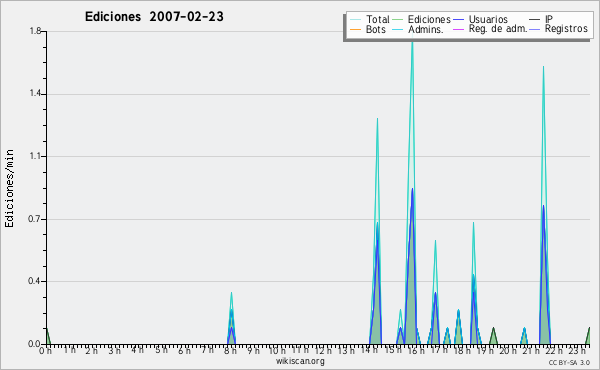Click the Reg. de adm. legend label
Viewport: 600px width, 370px height.
tap(498, 29)
